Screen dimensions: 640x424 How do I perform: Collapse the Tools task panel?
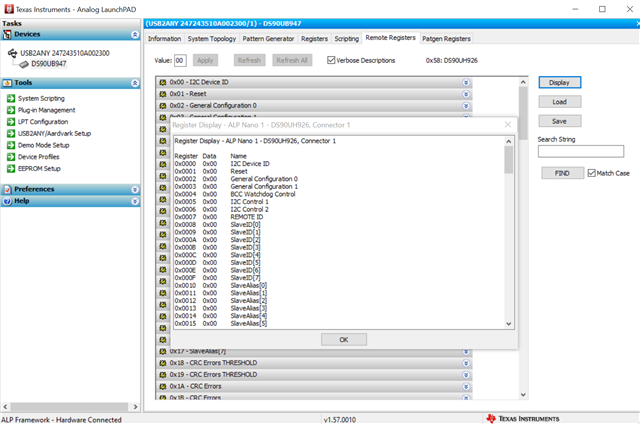pos(135,83)
